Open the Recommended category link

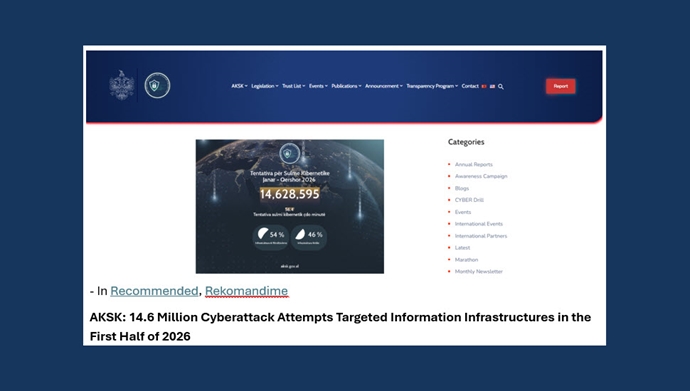154,291
